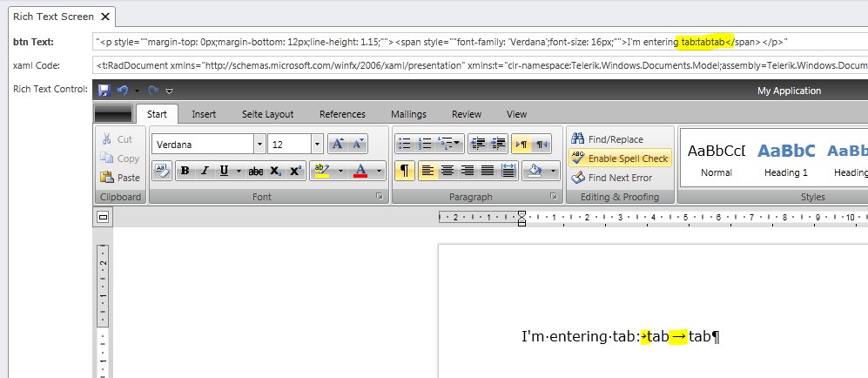Open the font color dropdown arrow
This screenshot has height=378, width=868.
(380, 172)
